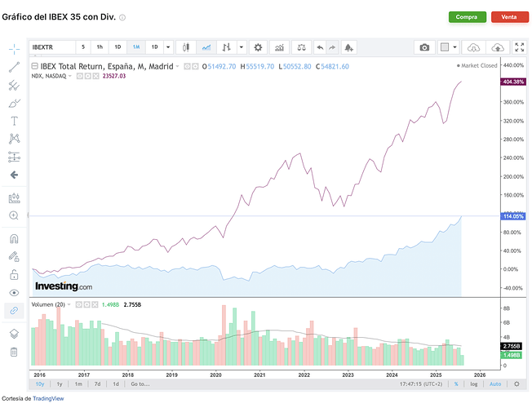Select the 10y range at bottom
The image size is (532, 408).
tap(40, 384)
